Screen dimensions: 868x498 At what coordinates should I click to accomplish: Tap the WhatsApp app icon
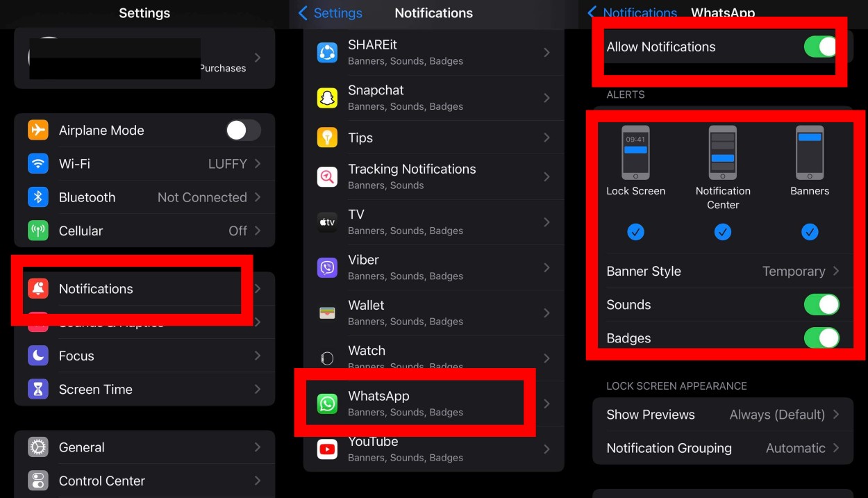(x=327, y=404)
